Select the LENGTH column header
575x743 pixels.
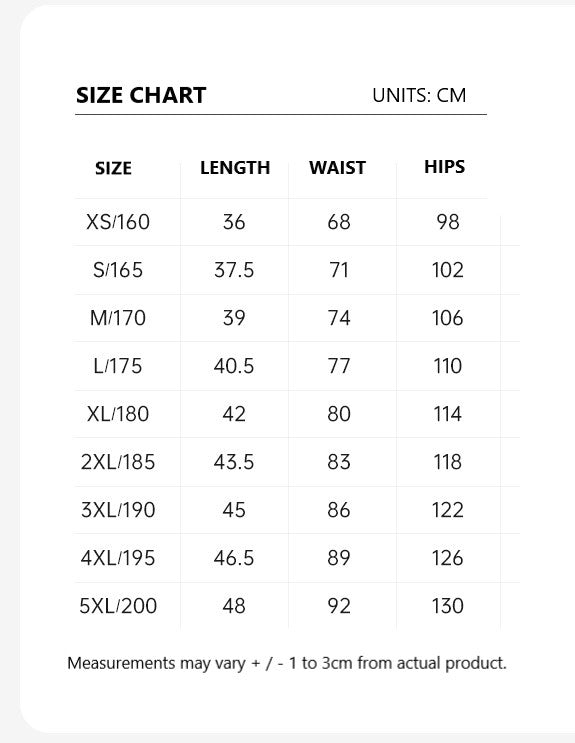click(x=235, y=168)
